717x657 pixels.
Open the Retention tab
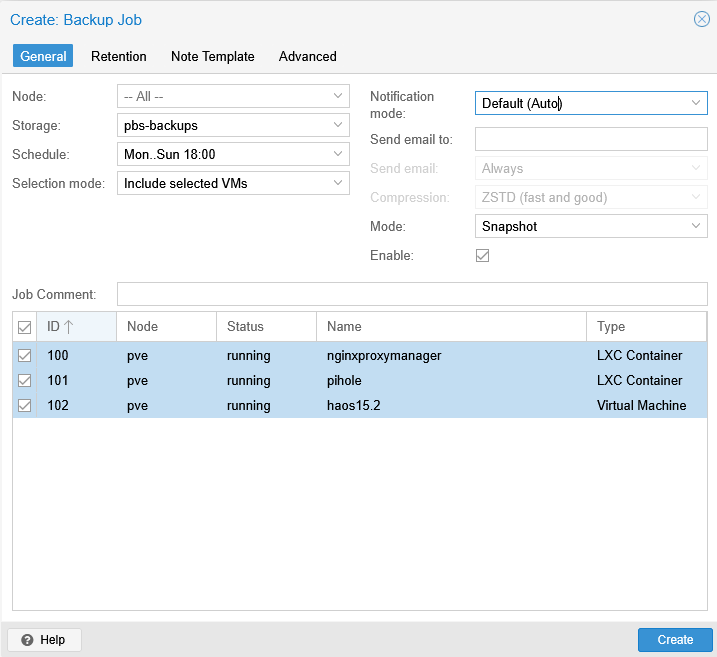[x=119, y=56]
